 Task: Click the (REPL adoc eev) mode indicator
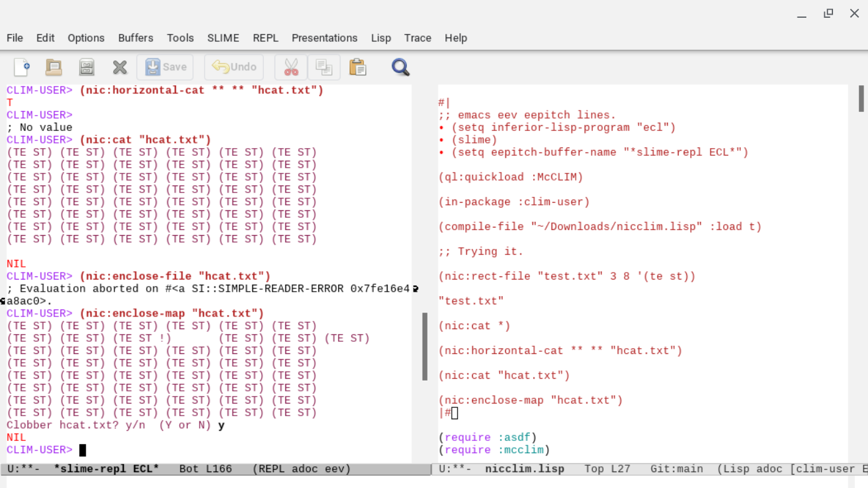[x=301, y=469]
